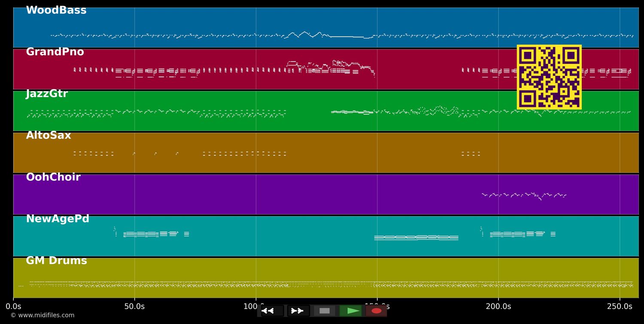644x324 pixels.
Task: Select the GrandPno track label
Action: pyautogui.click(x=55, y=52)
